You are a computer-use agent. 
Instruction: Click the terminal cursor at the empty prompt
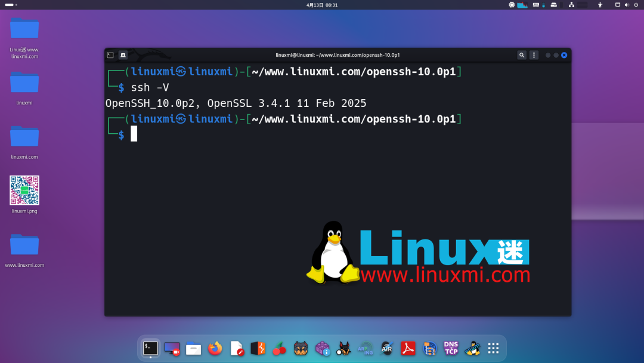134,134
